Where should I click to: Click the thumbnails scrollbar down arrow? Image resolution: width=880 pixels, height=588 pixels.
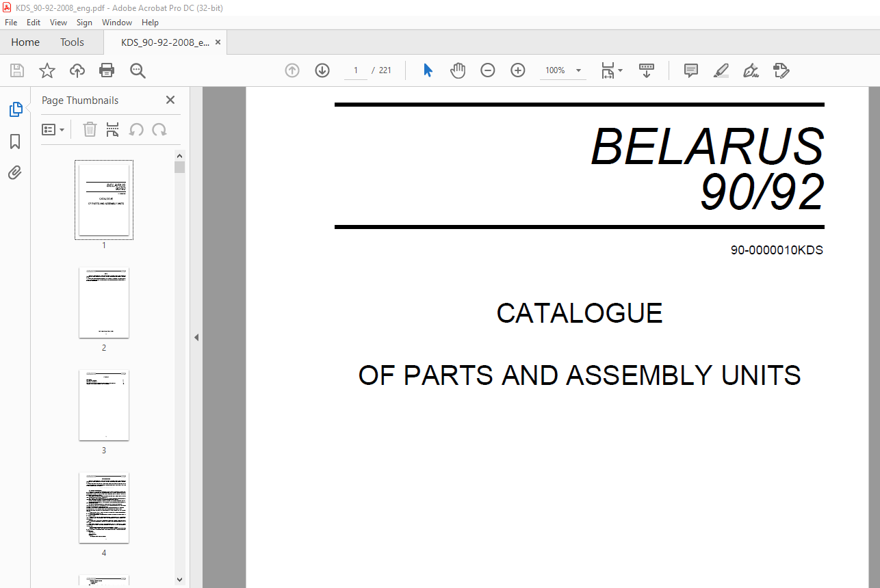180,580
